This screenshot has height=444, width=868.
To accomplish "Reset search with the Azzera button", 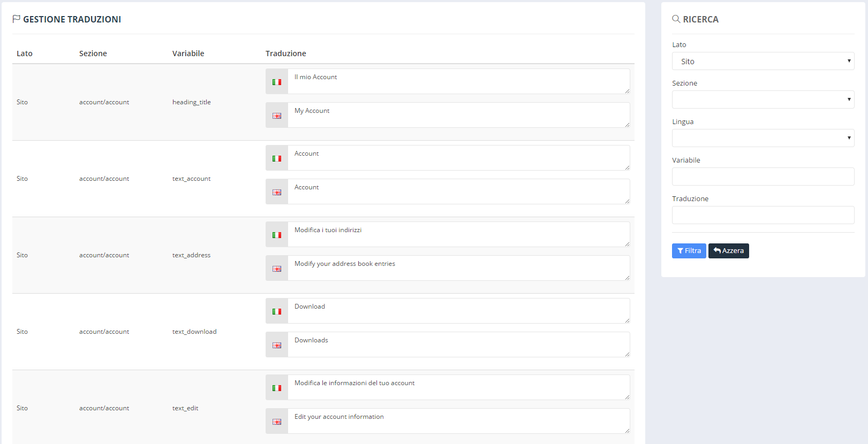I will tap(729, 251).
